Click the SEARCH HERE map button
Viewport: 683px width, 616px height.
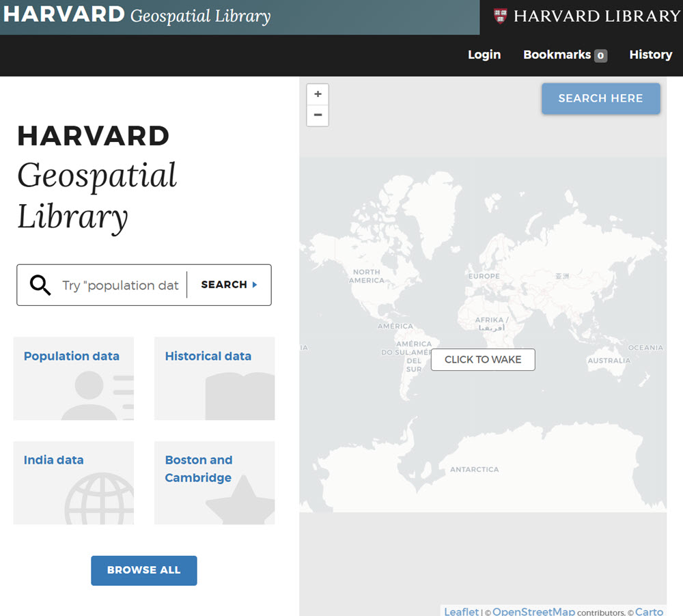tap(600, 98)
